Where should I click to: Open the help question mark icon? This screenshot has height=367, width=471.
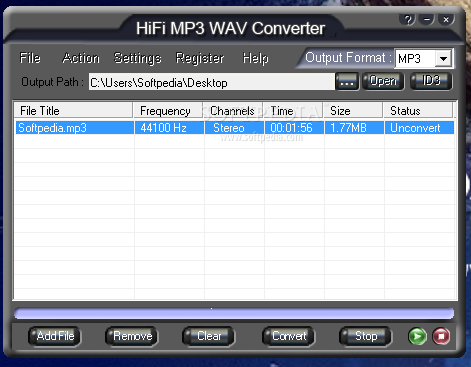pyautogui.click(x=408, y=20)
